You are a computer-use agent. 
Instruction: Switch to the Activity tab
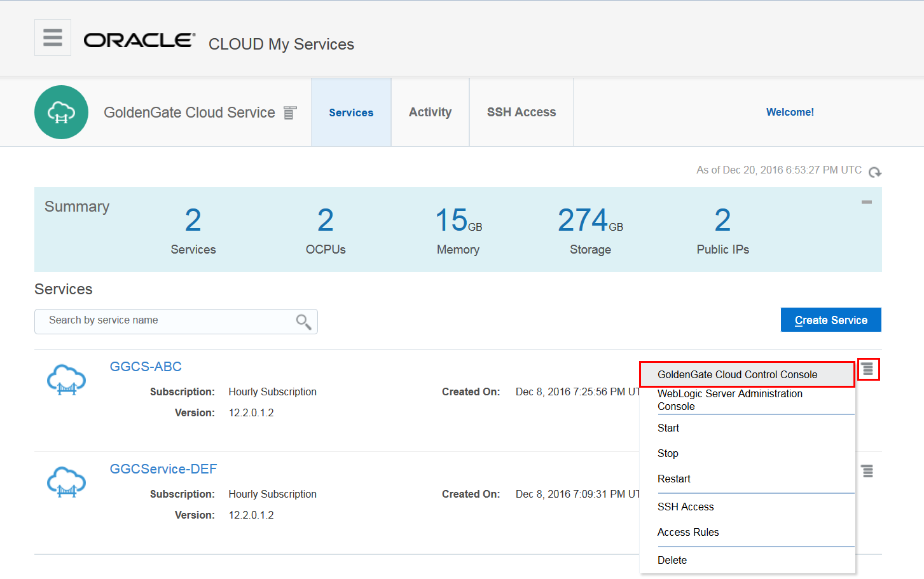coord(430,112)
